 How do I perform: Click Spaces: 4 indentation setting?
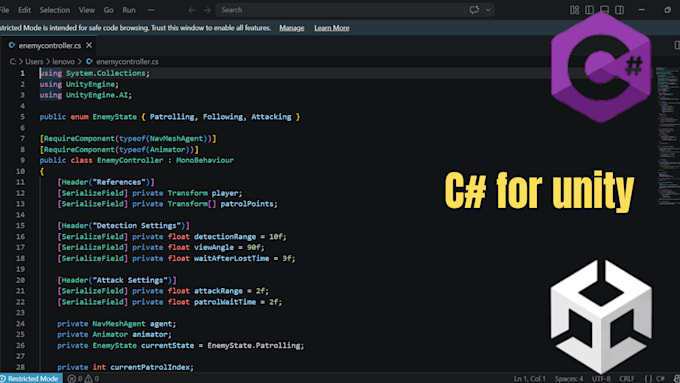[x=569, y=379]
